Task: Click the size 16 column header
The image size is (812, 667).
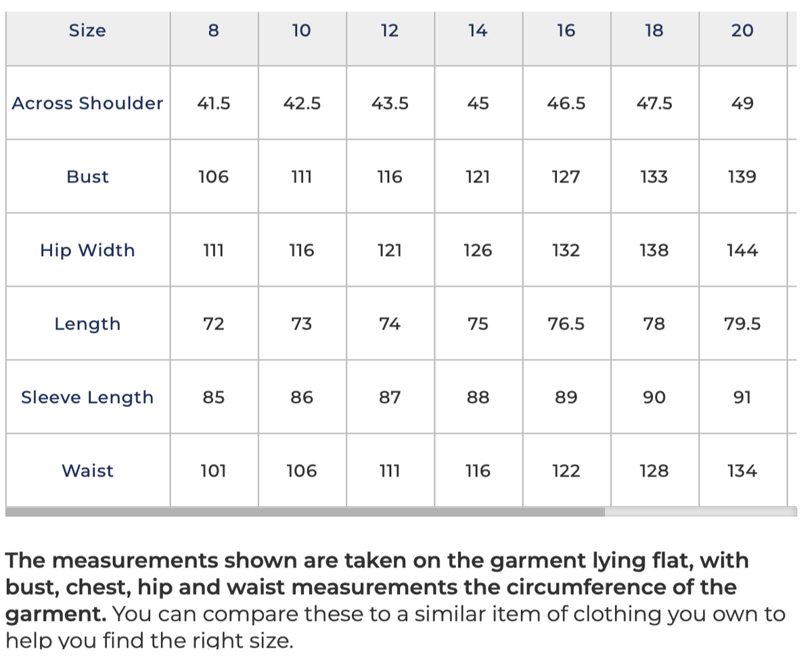Action: click(x=566, y=30)
